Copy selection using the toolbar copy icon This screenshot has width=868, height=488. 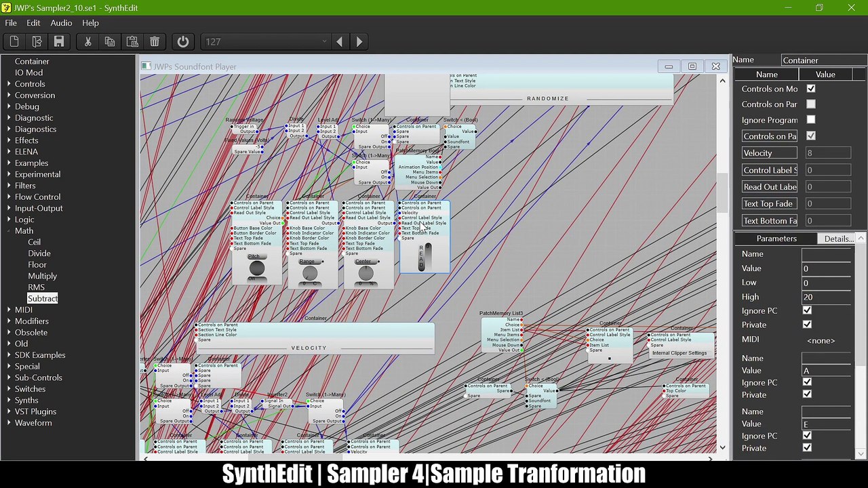pos(110,42)
